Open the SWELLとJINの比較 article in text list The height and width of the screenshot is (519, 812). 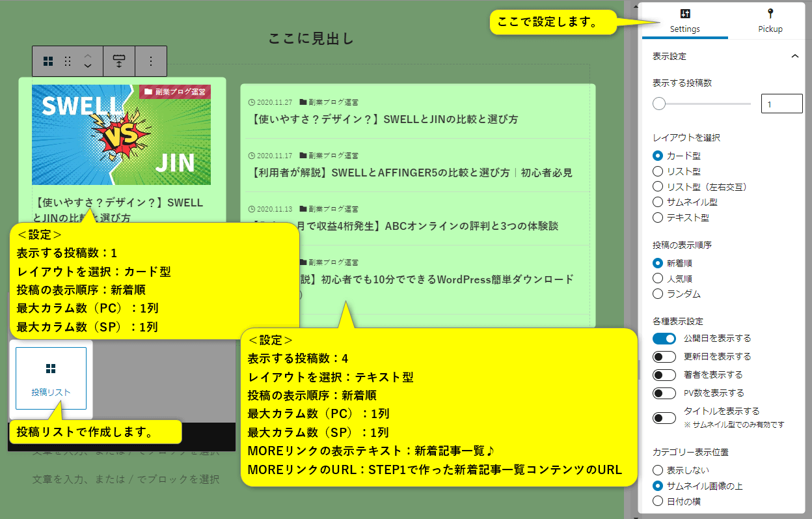point(384,120)
